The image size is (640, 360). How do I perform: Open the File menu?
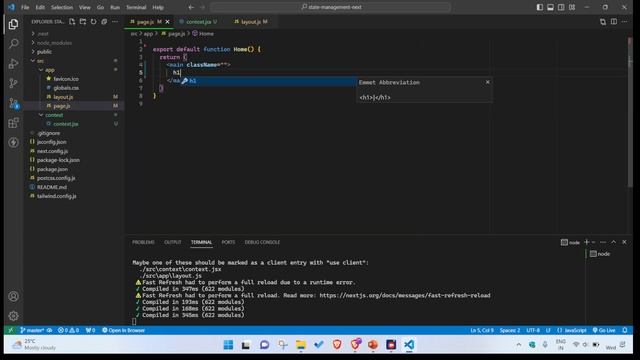click(x=25, y=7)
